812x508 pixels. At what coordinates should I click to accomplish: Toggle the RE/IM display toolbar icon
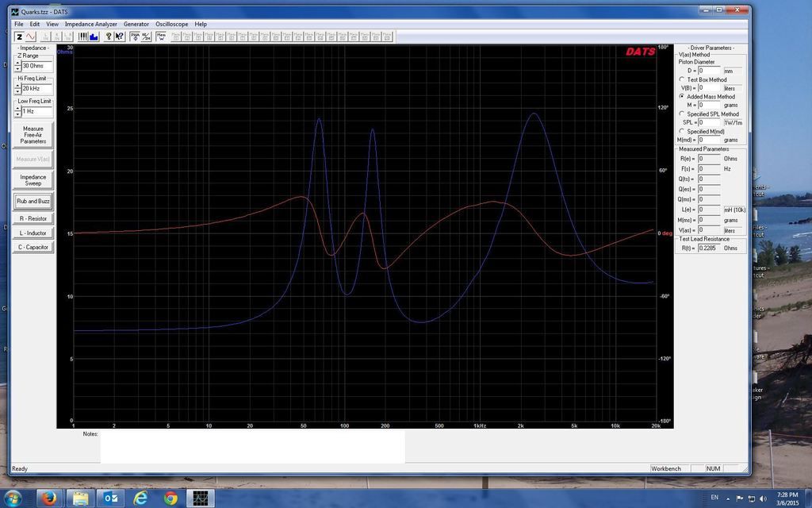146,37
